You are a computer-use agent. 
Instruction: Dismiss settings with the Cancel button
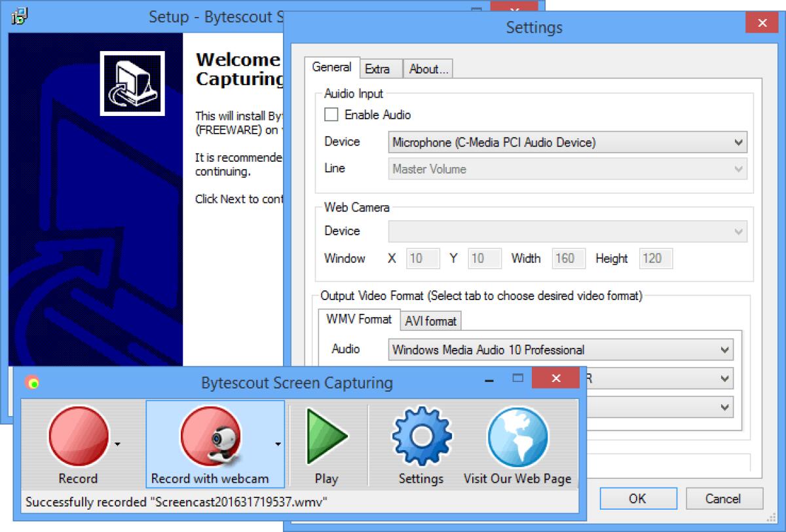(723, 498)
